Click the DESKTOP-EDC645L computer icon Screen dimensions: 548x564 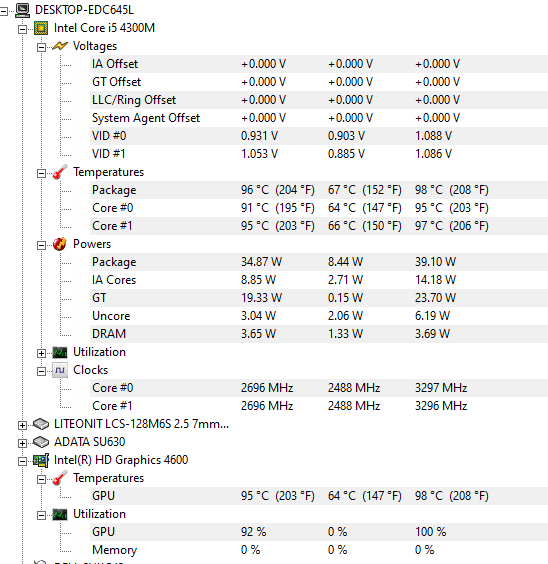pos(23,10)
